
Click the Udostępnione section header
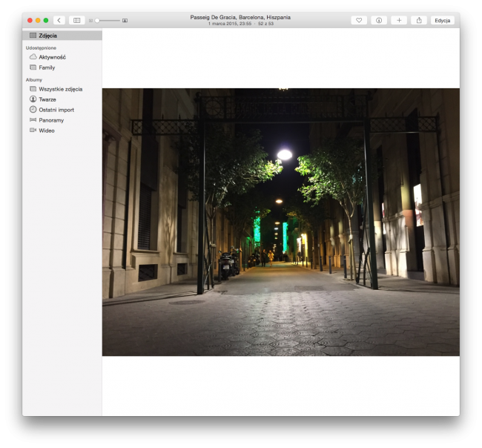point(41,48)
